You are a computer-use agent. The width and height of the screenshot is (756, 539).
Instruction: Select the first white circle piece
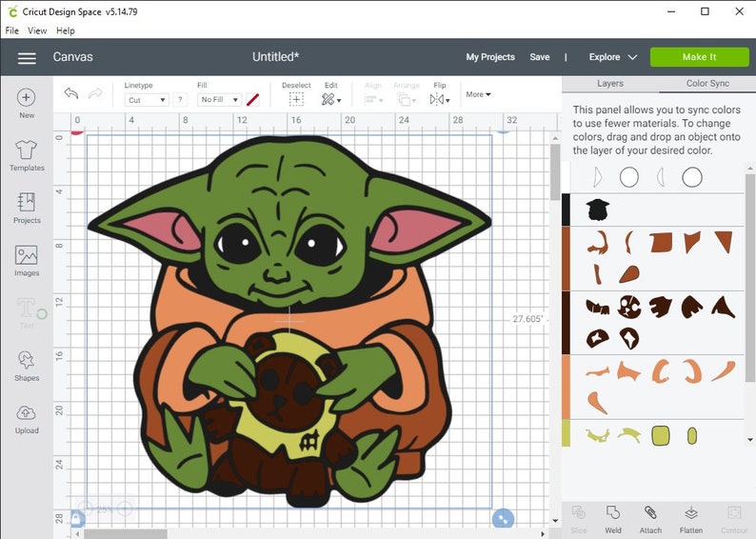click(x=629, y=177)
